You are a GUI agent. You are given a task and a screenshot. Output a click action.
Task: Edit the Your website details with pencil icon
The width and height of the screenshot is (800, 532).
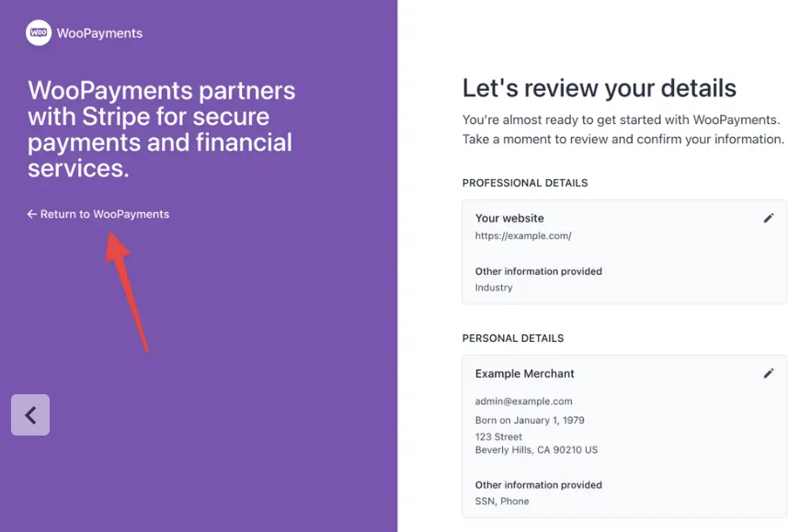coord(769,218)
